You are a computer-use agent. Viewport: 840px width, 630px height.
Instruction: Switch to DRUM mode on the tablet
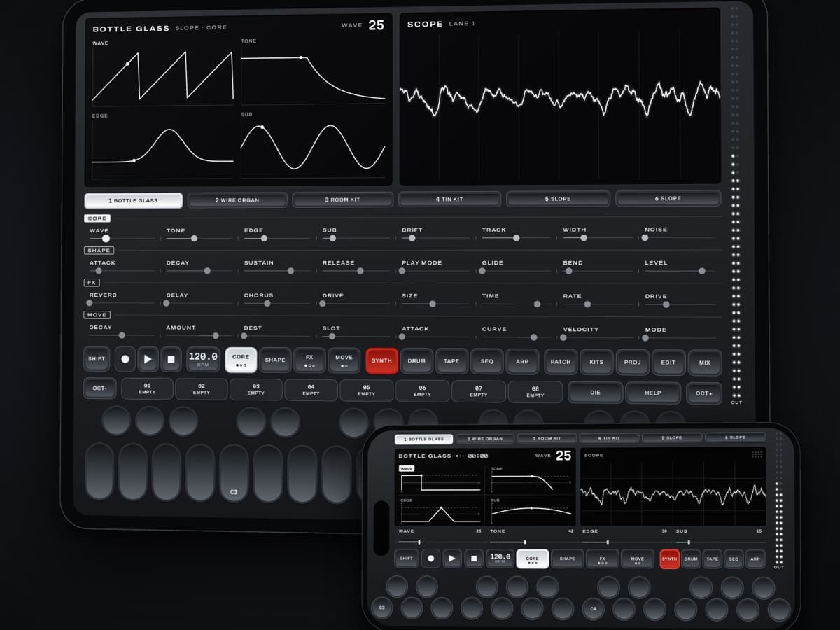[x=416, y=361]
